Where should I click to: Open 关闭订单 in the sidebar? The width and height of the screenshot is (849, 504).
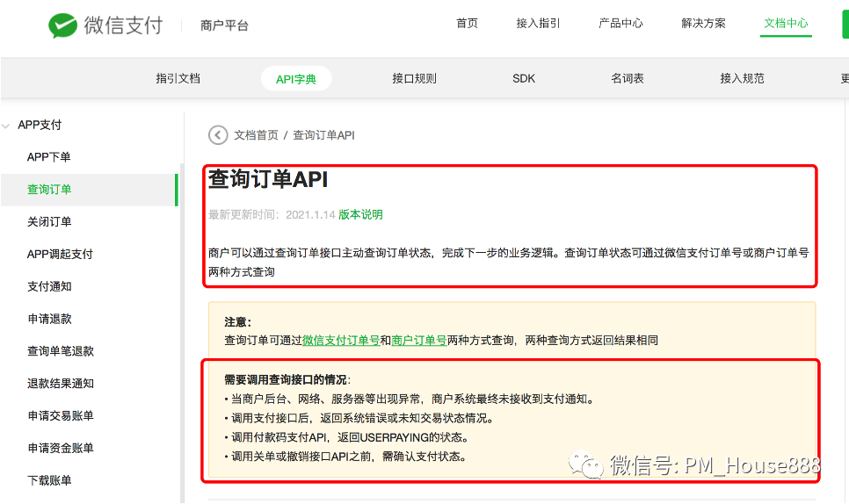pyautogui.click(x=49, y=222)
